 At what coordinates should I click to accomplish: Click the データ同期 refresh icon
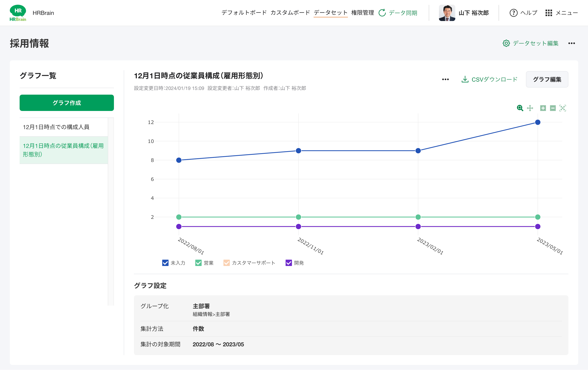click(382, 13)
